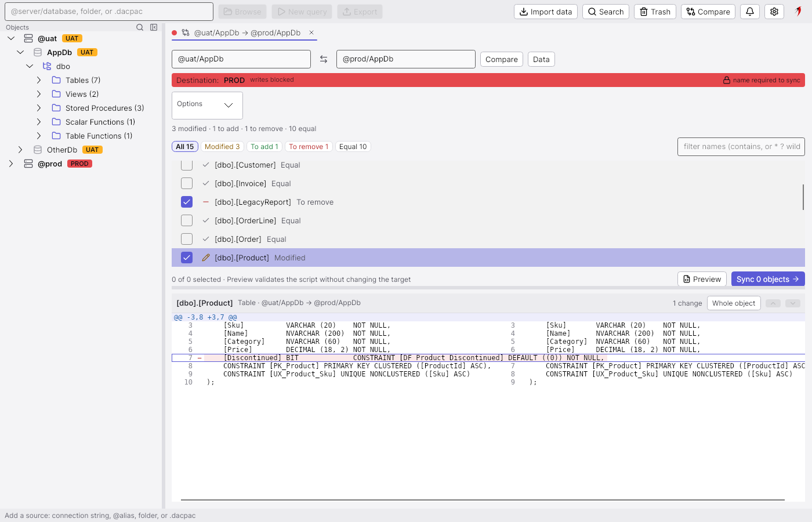Screen dimensions: 812x522
Task: Check the [dbo].[Customer] checkbox
Action: click(x=187, y=165)
